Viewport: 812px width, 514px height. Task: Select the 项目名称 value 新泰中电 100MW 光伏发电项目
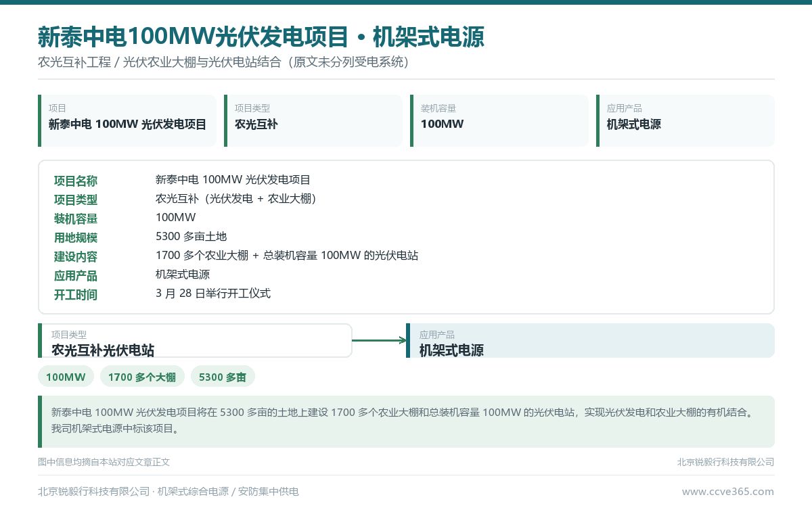(233, 180)
